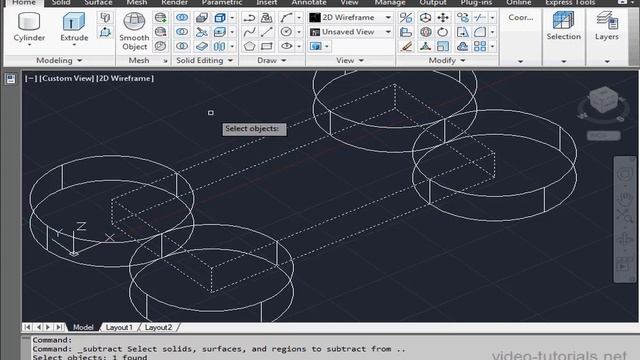Select the Cylinder modeling tool
Image resolution: width=640 pixels, height=360 pixels.
[x=29, y=27]
